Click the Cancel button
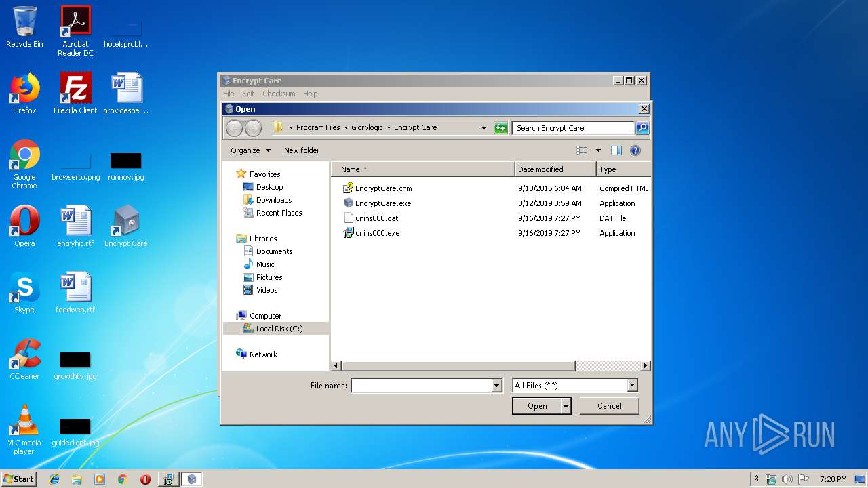 610,406
